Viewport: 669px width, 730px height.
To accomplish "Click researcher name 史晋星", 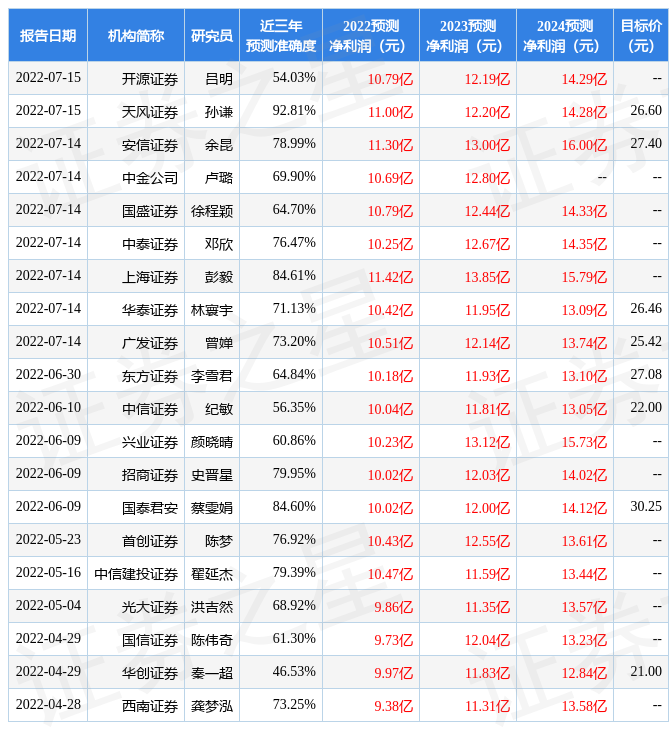I will point(212,475).
